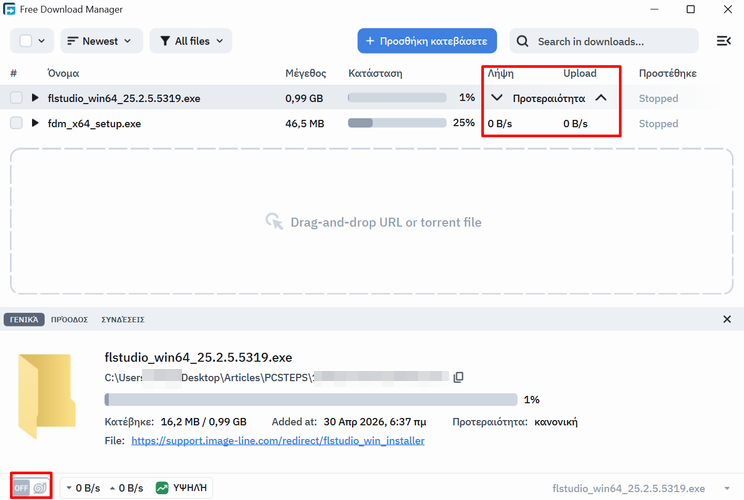The height and width of the screenshot is (500, 744).
Task: Check the fdm_x64_setup.exe row checkbox
Action: pyautogui.click(x=16, y=124)
